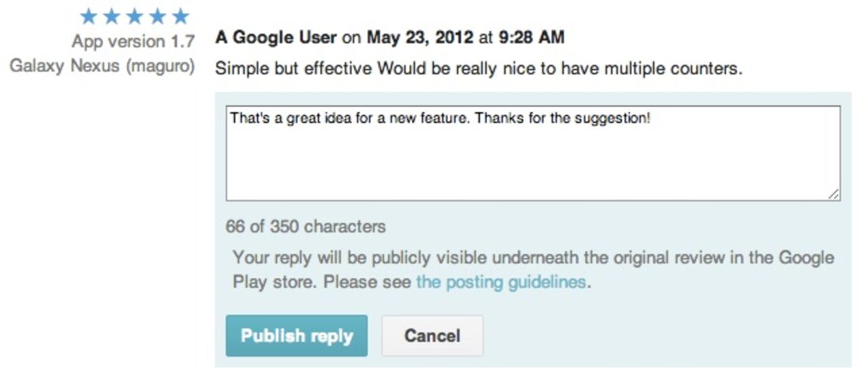Click the fourth rating star
This screenshot has width=868, height=377.
coord(157,16)
